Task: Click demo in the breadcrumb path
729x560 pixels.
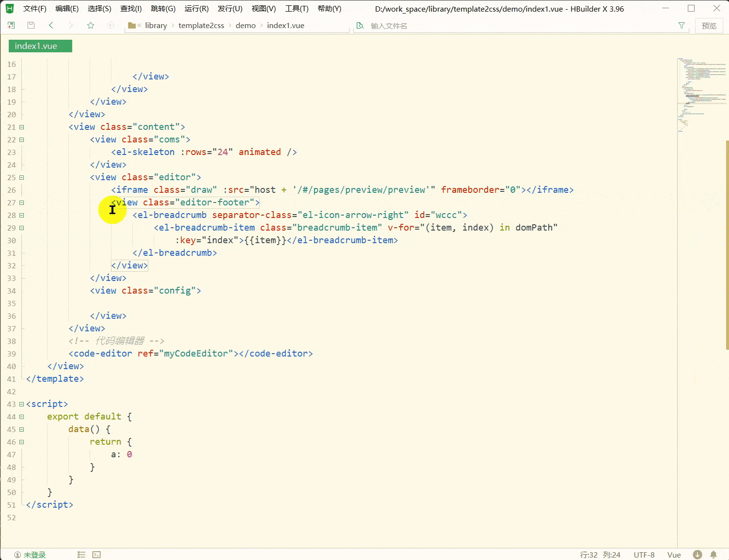Action: click(246, 26)
